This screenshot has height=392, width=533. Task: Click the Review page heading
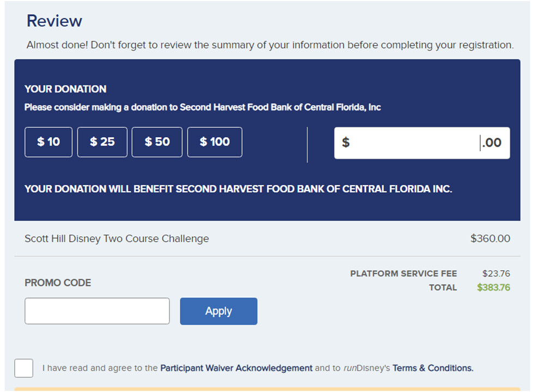coord(54,21)
